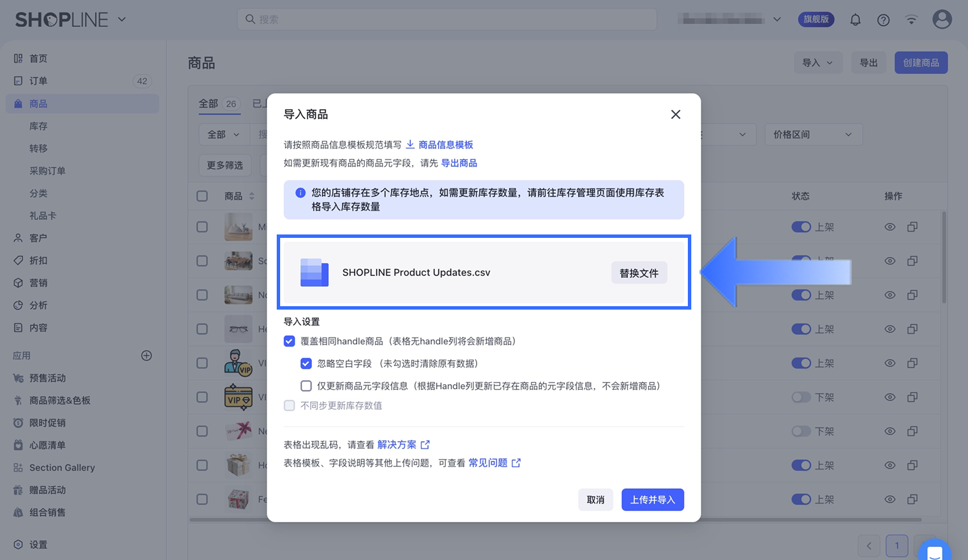Open the 导入 dropdown button
This screenshot has width=968, height=560.
click(x=817, y=63)
